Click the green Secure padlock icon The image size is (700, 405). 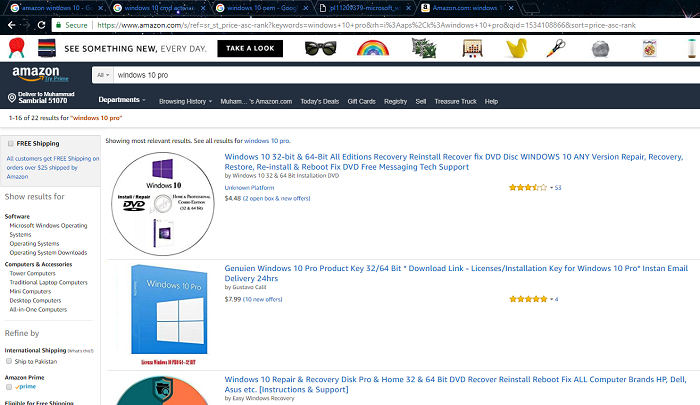(x=58, y=25)
